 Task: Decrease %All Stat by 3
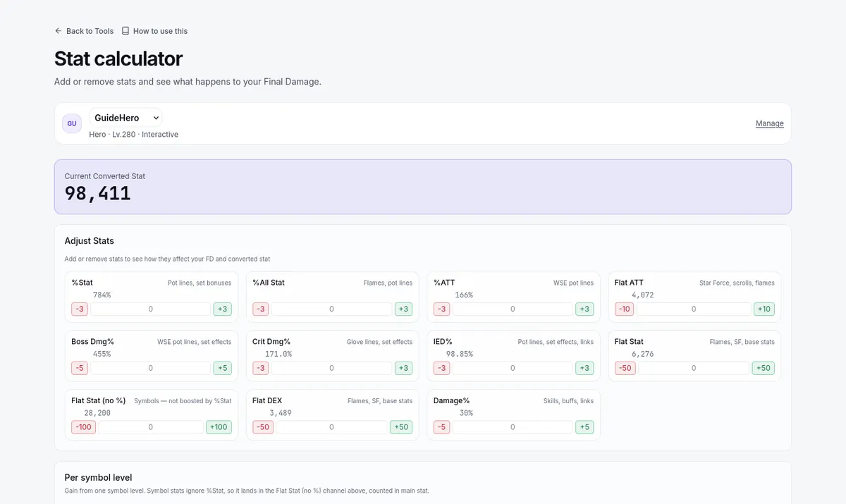[261, 309]
